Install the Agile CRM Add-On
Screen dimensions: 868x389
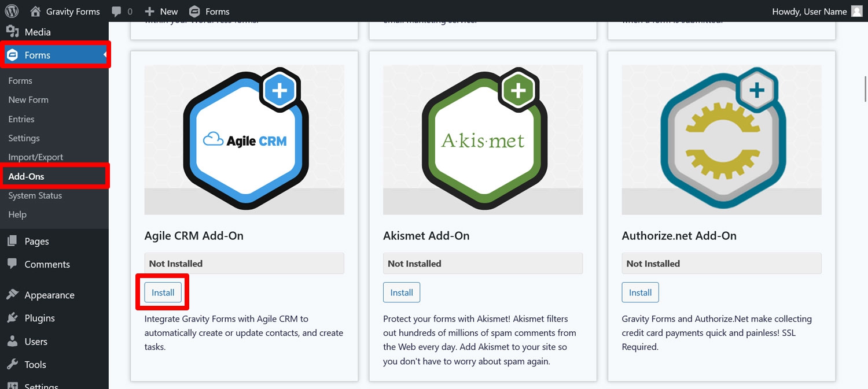coord(163,292)
